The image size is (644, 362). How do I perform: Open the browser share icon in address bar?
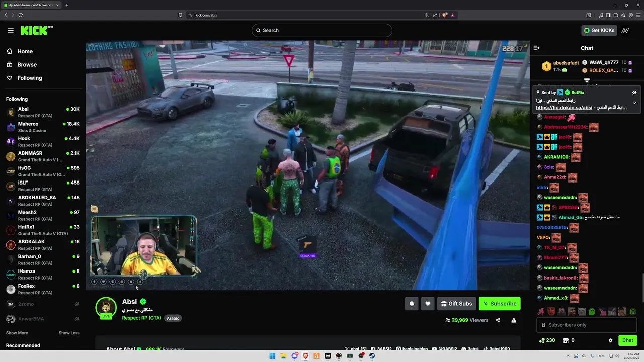pyautogui.click(x=435, y=15)
